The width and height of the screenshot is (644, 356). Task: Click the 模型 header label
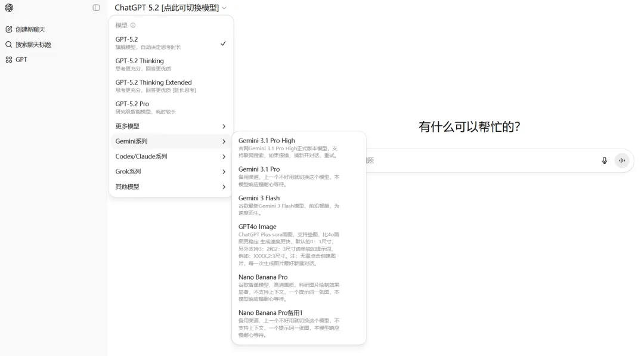tap(121, 26)
